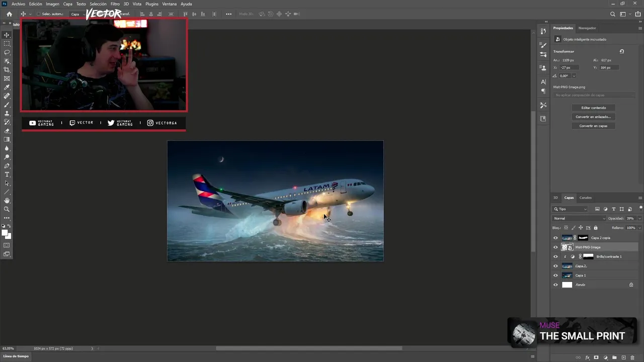Open the Filtro menu
Viewport: 644px width, 362px height.
click(115, 4)
